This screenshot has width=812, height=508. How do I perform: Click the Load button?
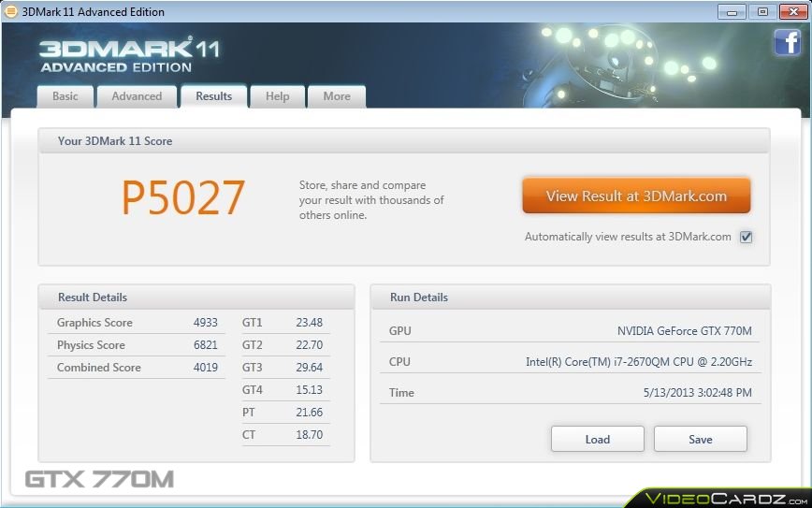click(598, 439)
